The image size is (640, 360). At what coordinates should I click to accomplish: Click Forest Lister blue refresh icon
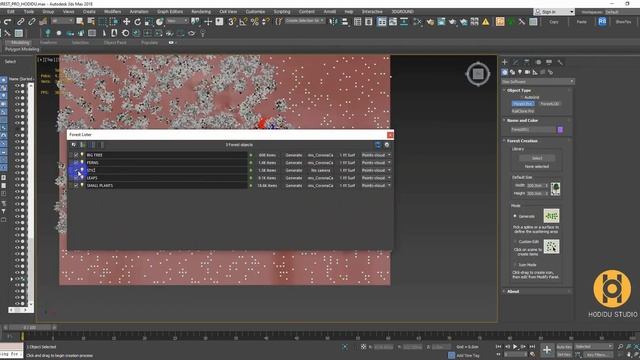[378, 145]
